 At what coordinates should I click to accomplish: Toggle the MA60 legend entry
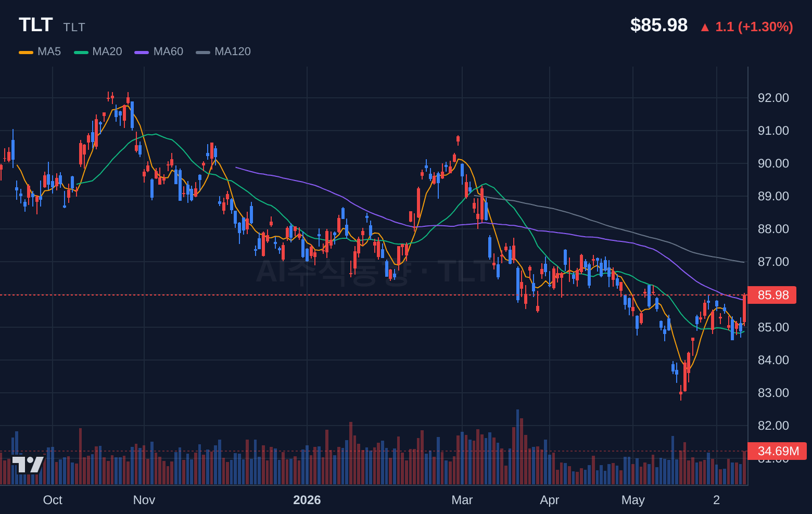tap(159, 52)
